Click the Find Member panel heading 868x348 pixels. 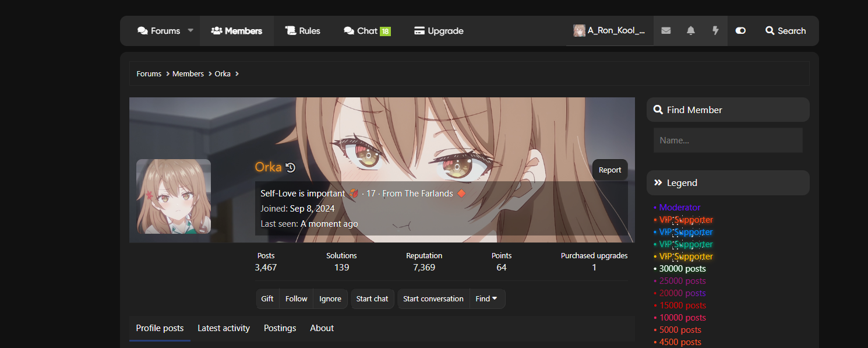(728, 110)
